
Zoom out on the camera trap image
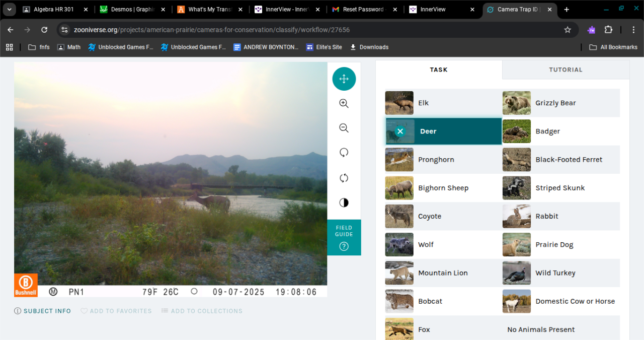(x=344, y=128)
